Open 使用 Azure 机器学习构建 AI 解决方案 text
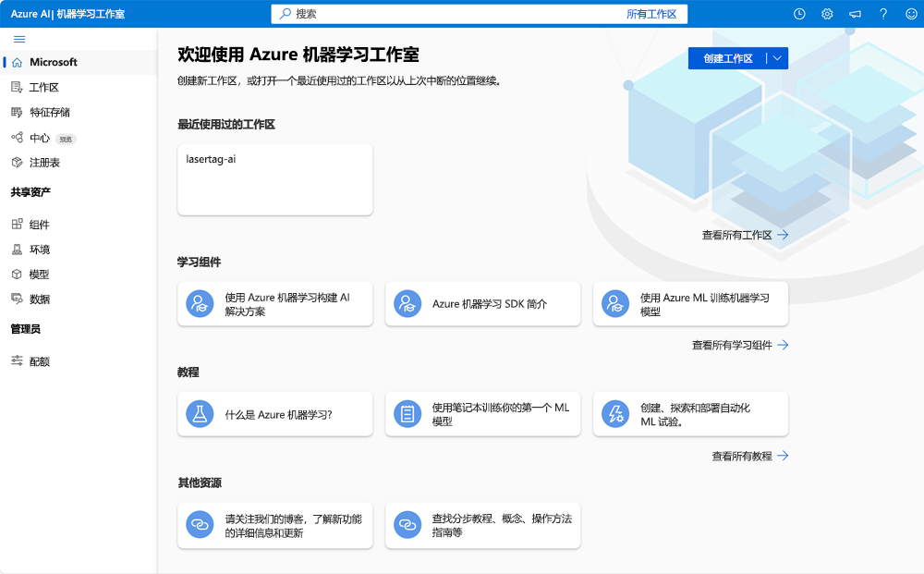Screen dimensions: 924x574 287,305
